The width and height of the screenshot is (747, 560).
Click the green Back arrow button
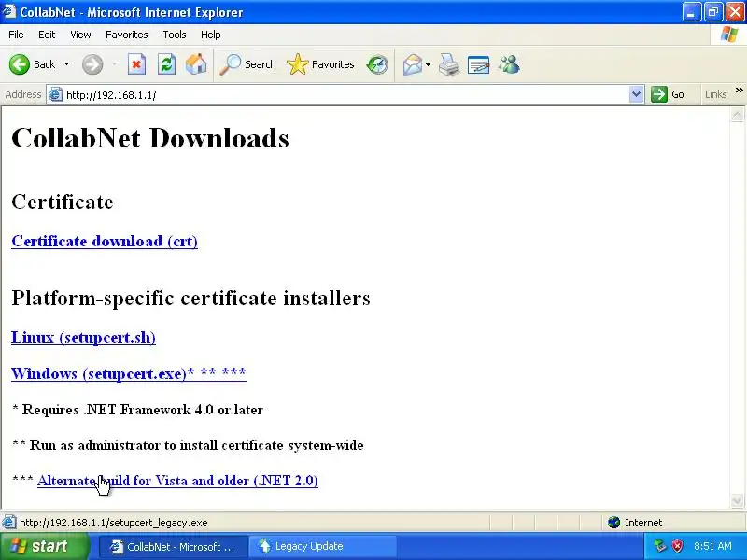coord(20,64)
